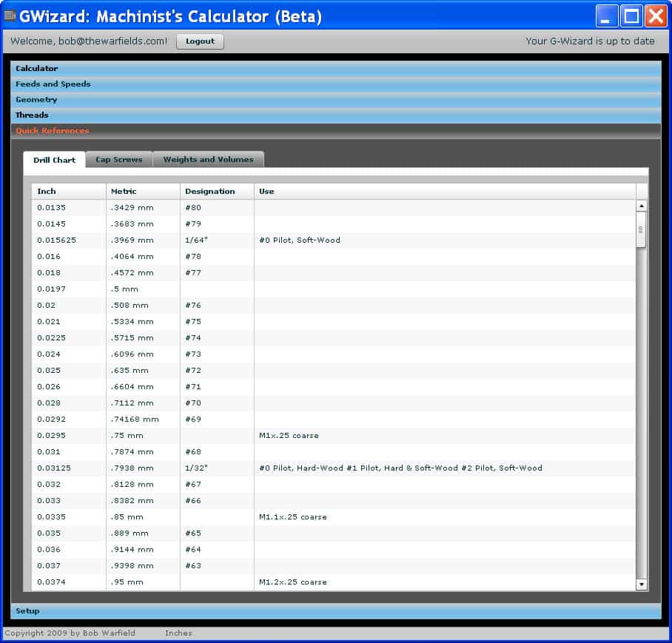Open the Geometry accordion panel
The height and width of the screenshot is (643, 672).
click(335, 100)
